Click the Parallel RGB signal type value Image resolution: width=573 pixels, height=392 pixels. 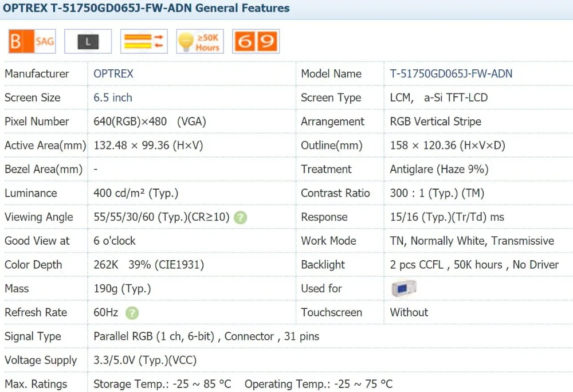pyautogui.click(x=206, y=336)
